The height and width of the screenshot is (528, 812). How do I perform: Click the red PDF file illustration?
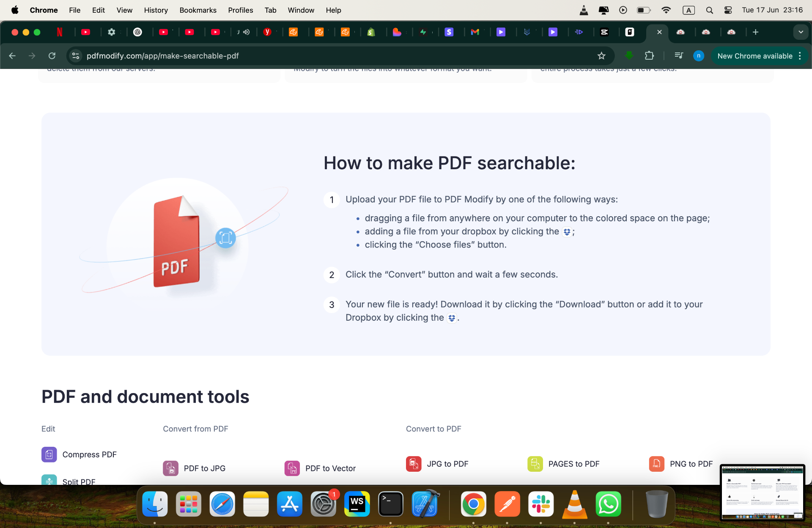(x=176, y=242)
